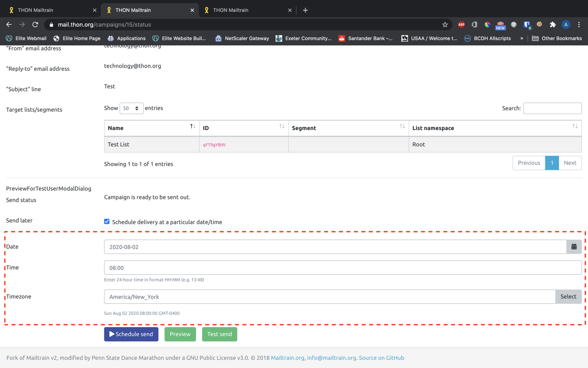Click into the Date input field
588x368 pixels.
click(x=335, y=247)
